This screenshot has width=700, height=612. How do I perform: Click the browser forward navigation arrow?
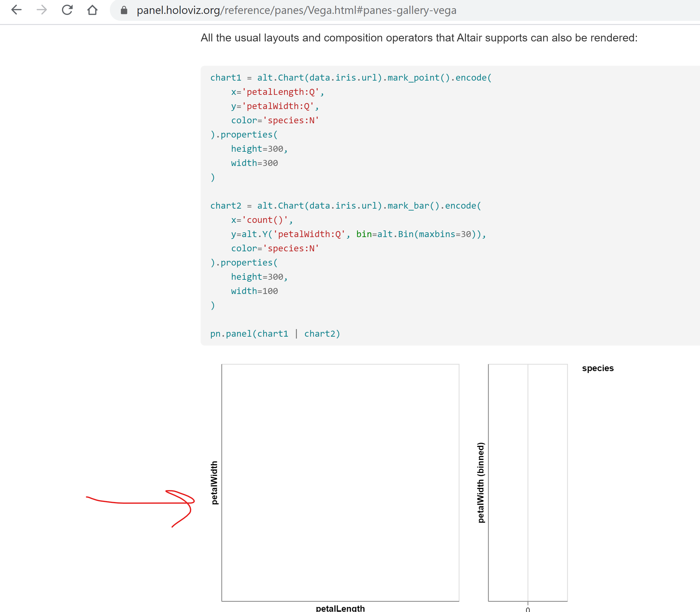(x=42, y=10)
